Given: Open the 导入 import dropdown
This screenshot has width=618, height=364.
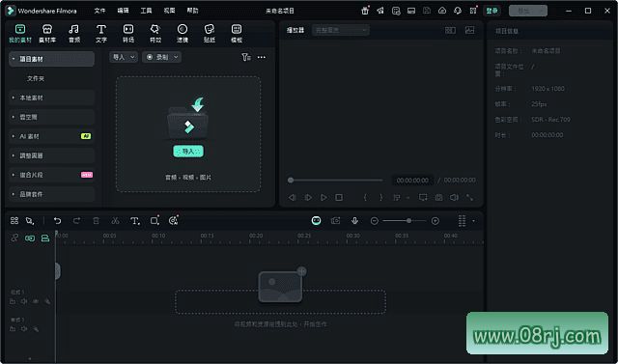Looking at the screenshot, I should pyautogui.click(x=124, y=57).
